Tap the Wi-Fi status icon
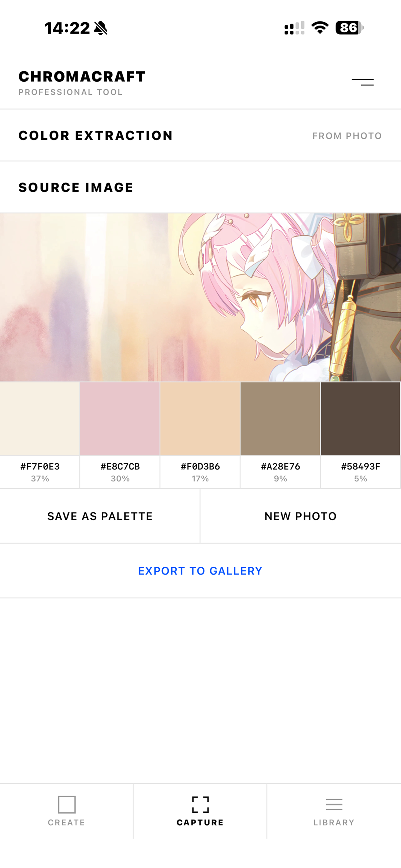 [320, 28]
